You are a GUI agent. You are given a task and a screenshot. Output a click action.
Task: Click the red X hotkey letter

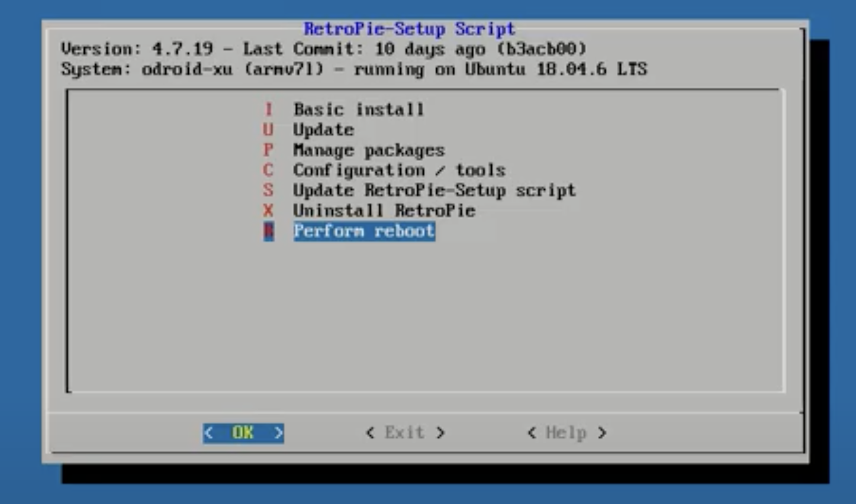pyautogui.click(x=268, y=211)
